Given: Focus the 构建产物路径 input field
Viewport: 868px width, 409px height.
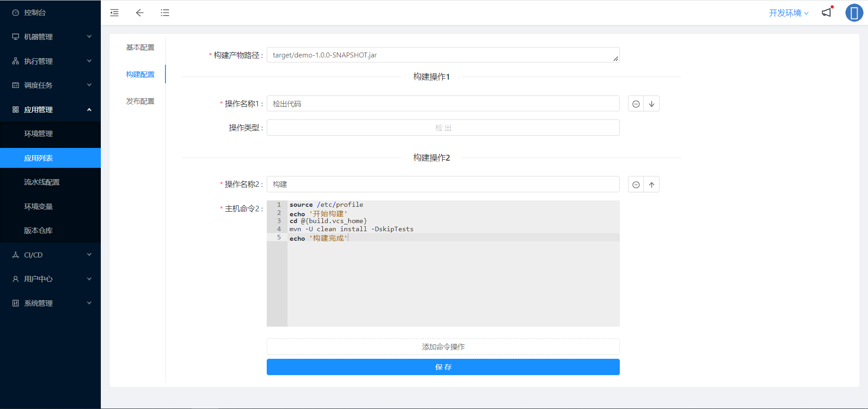Looking at the screenshot, I should (443, 55).
